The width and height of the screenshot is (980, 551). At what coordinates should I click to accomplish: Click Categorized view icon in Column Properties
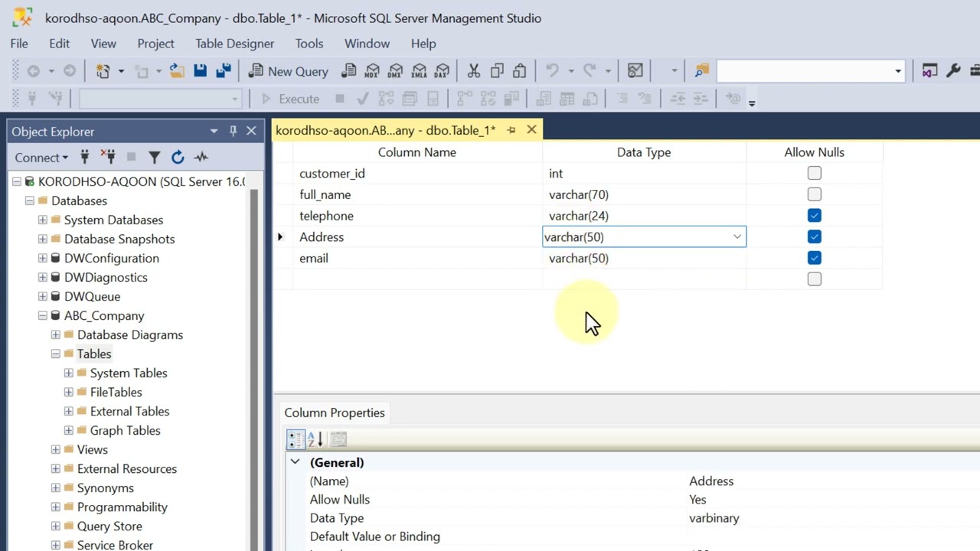pos(295,439)
